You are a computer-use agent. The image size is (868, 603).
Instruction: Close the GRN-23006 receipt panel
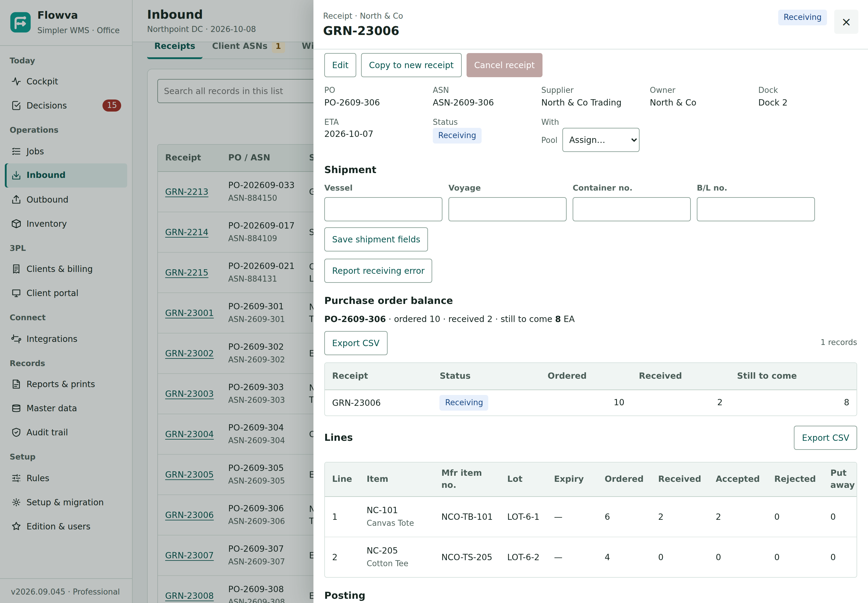coord(846,22)
